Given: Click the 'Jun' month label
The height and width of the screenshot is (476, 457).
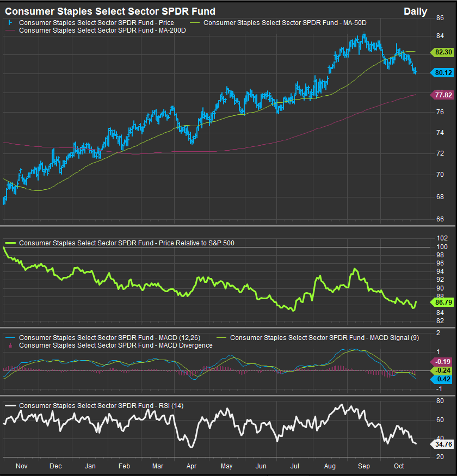Looking at the screenshot, I should (x=261, y=466).
